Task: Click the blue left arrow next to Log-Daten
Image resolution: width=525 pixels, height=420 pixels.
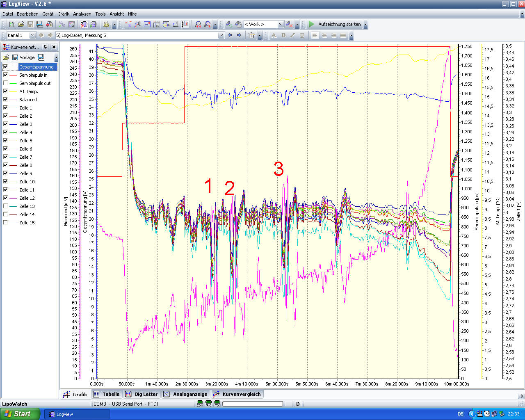Action: [x=230, y=35]
